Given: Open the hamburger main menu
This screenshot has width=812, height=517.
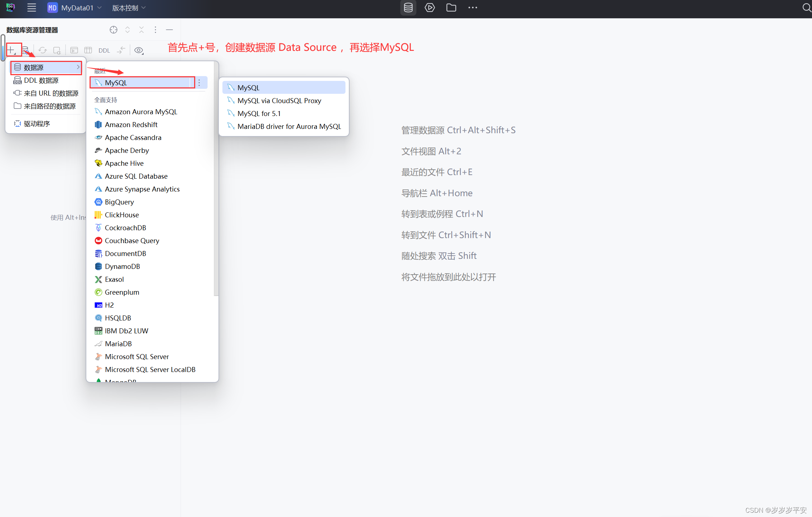Looking at the screenshot, I should 32,8.
